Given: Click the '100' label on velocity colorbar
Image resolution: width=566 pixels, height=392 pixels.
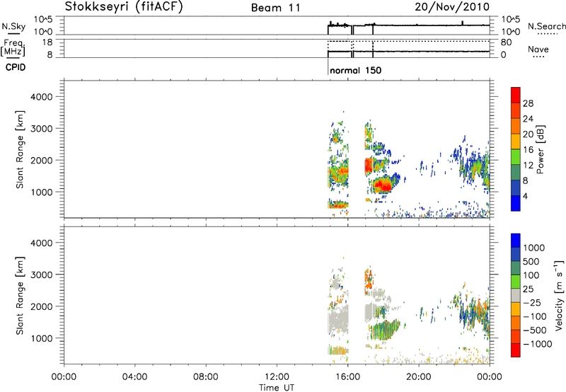Looking at the screenshot, I should click(x=531, y=275).
